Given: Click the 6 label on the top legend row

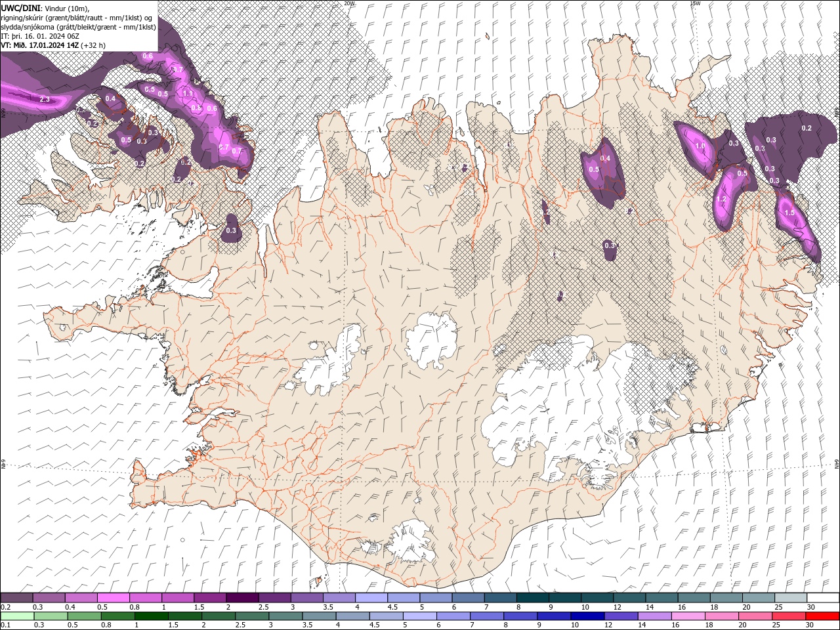Looking at the screenshot, I should pos(454,607).
